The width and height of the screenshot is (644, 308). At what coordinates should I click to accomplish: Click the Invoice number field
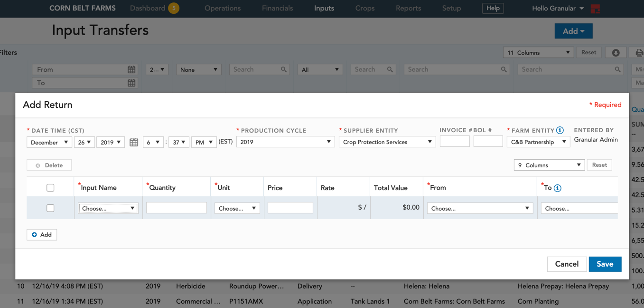(x=455, y=141)
